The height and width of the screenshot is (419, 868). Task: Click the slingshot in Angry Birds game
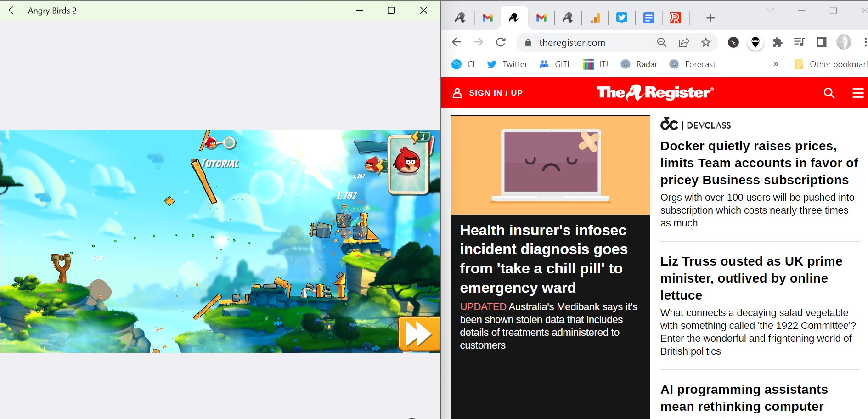pyautogui.click(x=62, y=267)
